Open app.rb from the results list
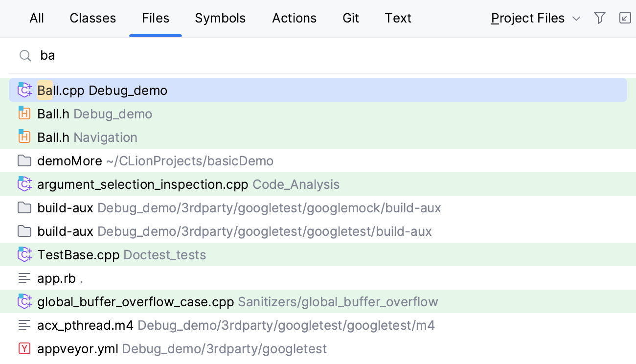The image size is (636, 364). pyautogui.click(x=56, y=278)
